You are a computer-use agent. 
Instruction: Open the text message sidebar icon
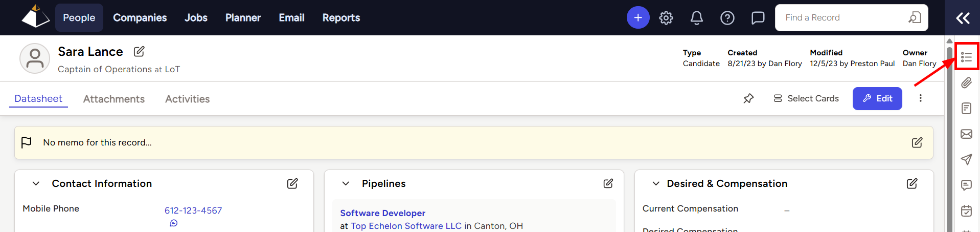point(966,185)
